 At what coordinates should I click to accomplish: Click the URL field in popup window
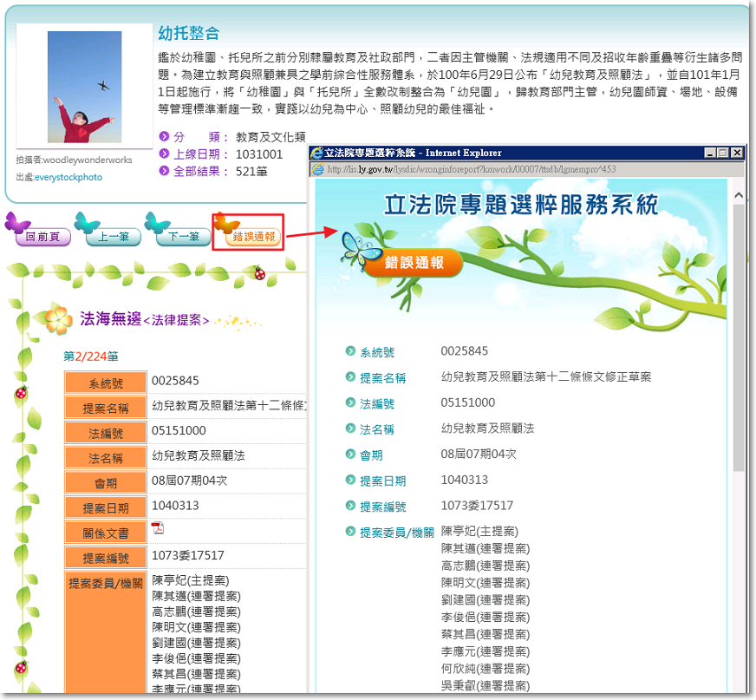pos(520,169)
